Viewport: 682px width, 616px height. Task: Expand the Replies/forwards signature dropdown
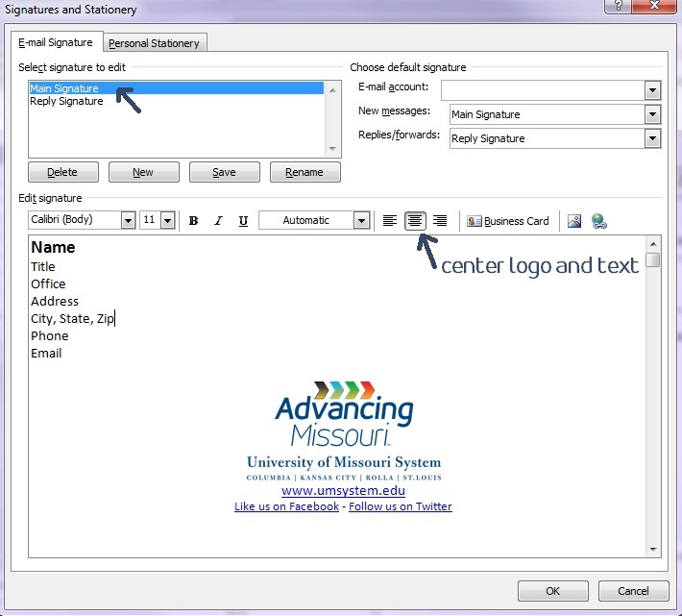coord(652,138)
